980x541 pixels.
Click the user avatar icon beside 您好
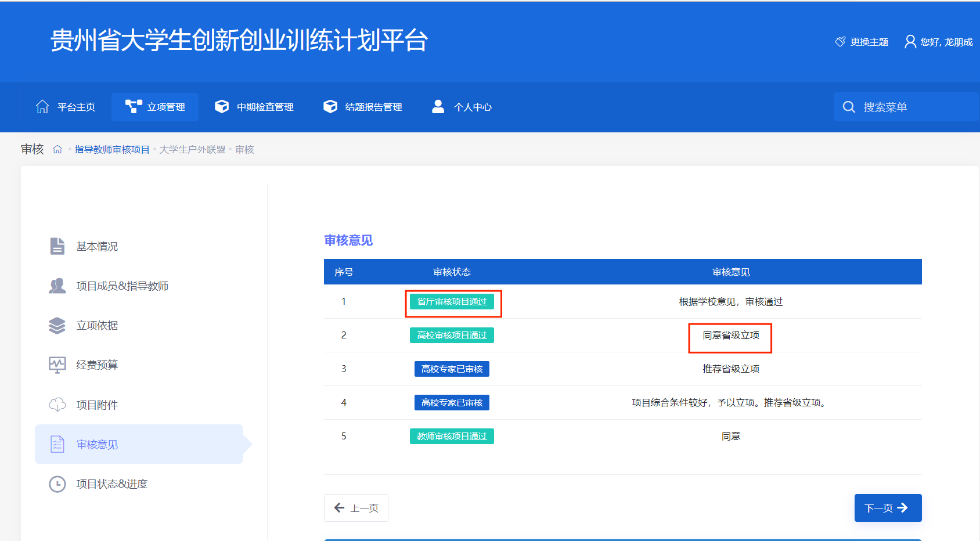point(910,42)
